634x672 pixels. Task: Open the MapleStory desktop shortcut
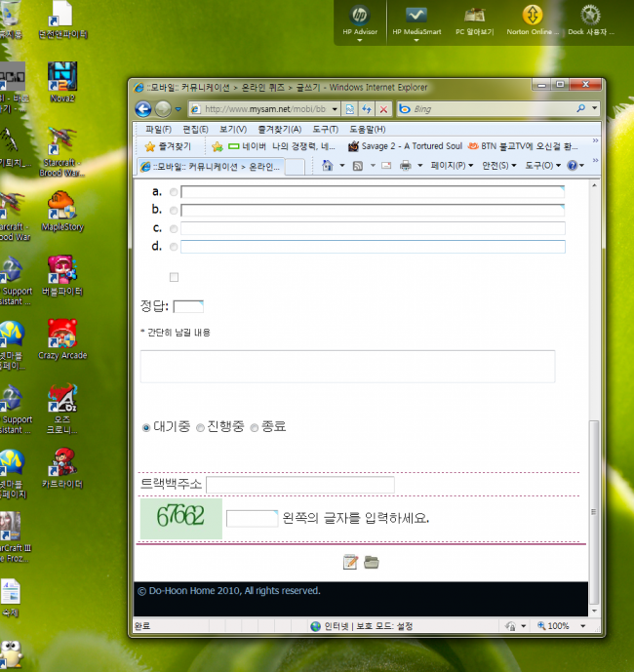(x=62, y=209)
